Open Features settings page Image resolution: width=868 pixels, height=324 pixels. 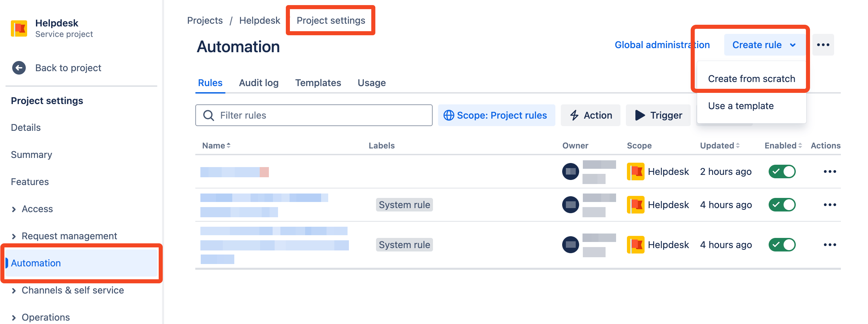click(30, 182)
